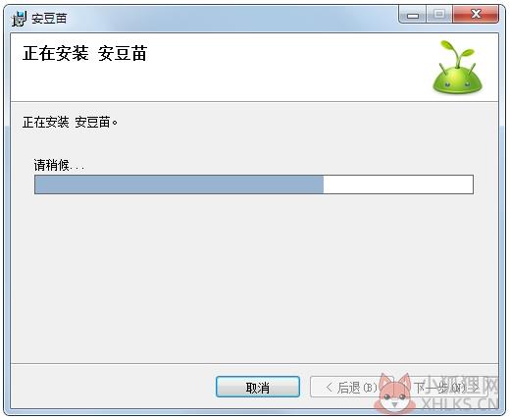510x420 pixels.
Task: Click the disabled maximize window button
Action: [x=439, y=15]
